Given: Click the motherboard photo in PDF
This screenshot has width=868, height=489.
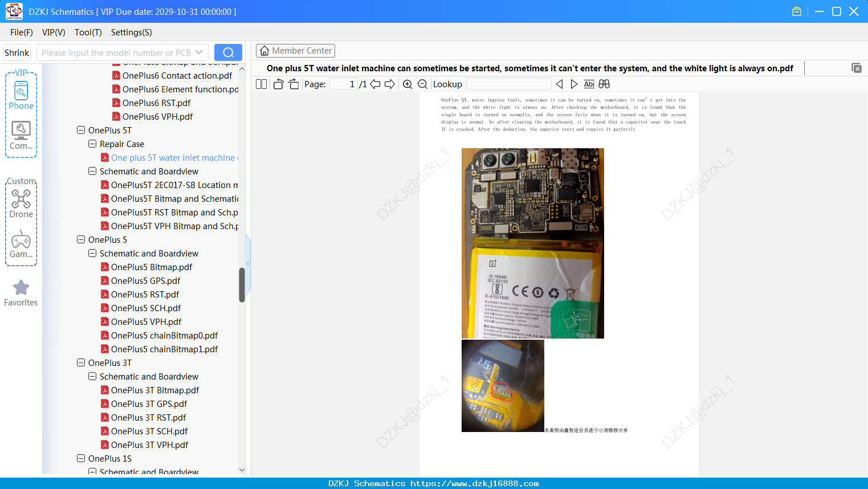Looking at the screenshot, I should pos(532,243).
